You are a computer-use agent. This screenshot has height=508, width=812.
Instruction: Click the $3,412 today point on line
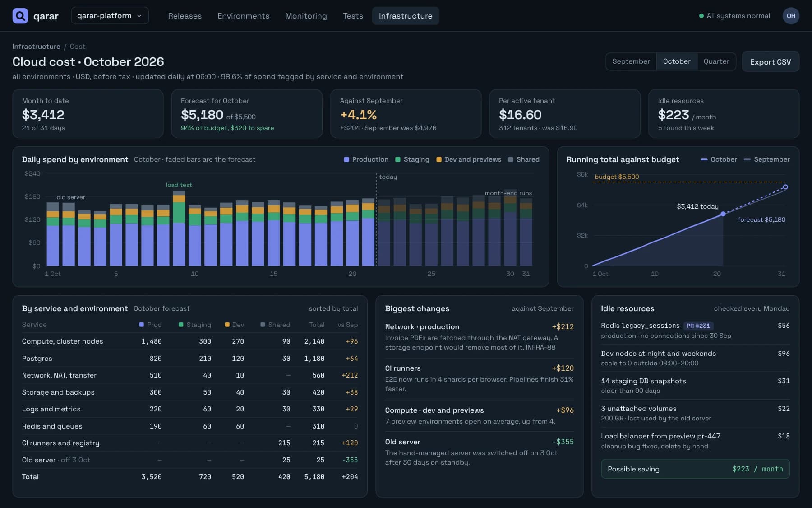point(723,214)
